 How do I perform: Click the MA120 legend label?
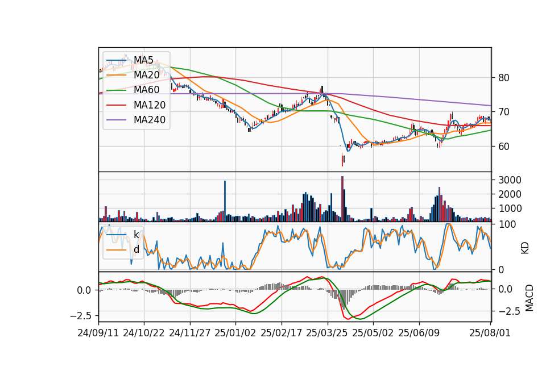click(150, 105)
